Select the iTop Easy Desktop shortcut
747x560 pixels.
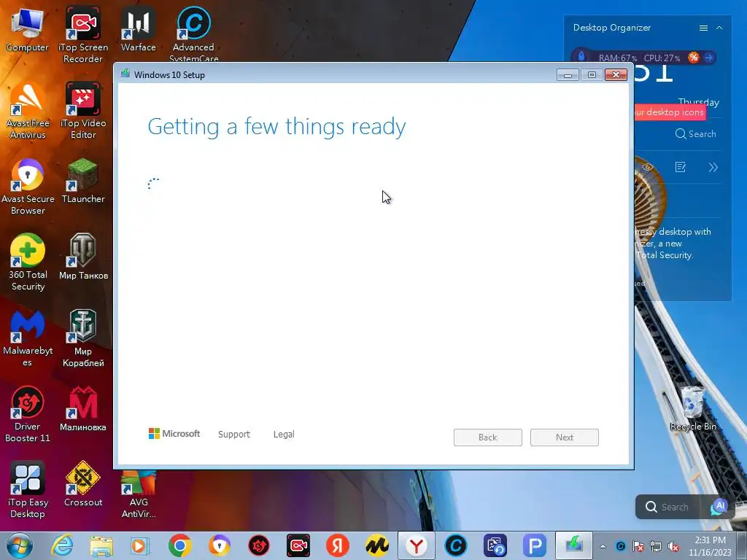[x=28, y=489]
